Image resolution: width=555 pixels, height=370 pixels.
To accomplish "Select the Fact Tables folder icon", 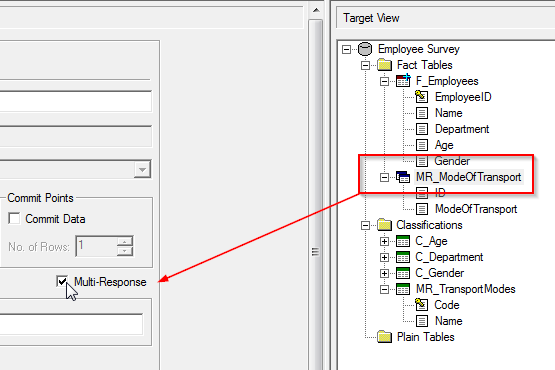I will [x=384, y=65].
